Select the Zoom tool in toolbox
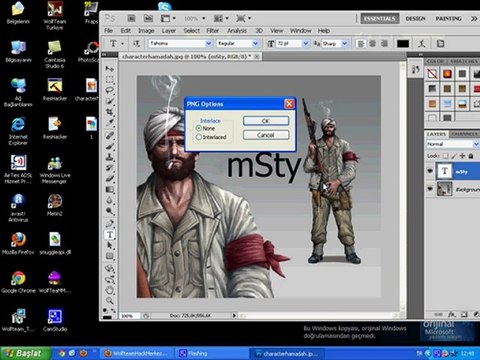480x360 pixels. 110,301
